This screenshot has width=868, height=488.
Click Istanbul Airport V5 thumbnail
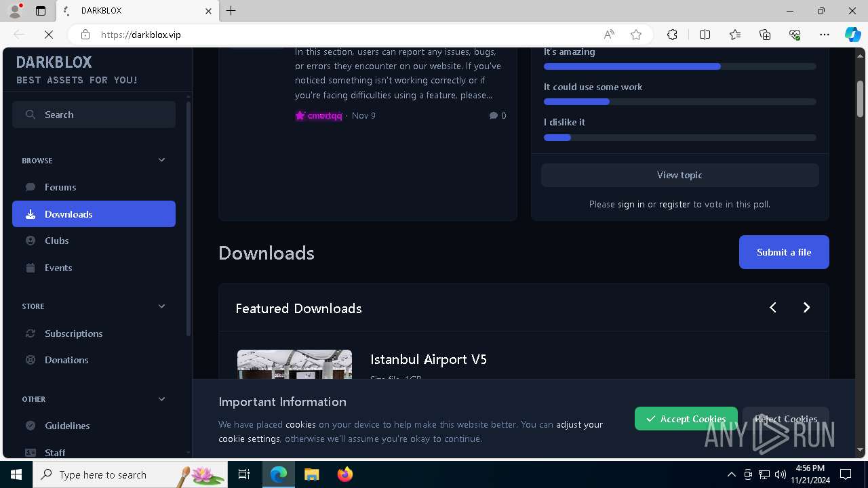pyautogui.click(x=294, y=364)
